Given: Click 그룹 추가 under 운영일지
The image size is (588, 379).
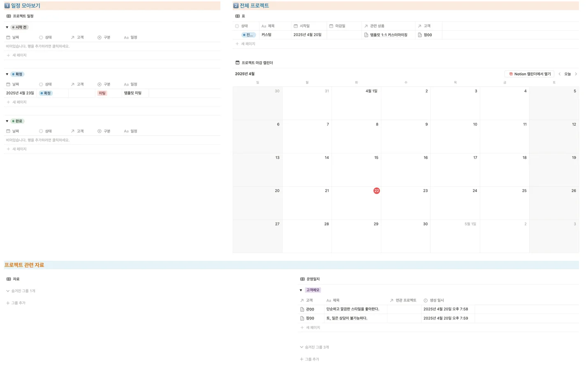Looking at the screenshot, I should pyautogui.click(x=309, y=359).
